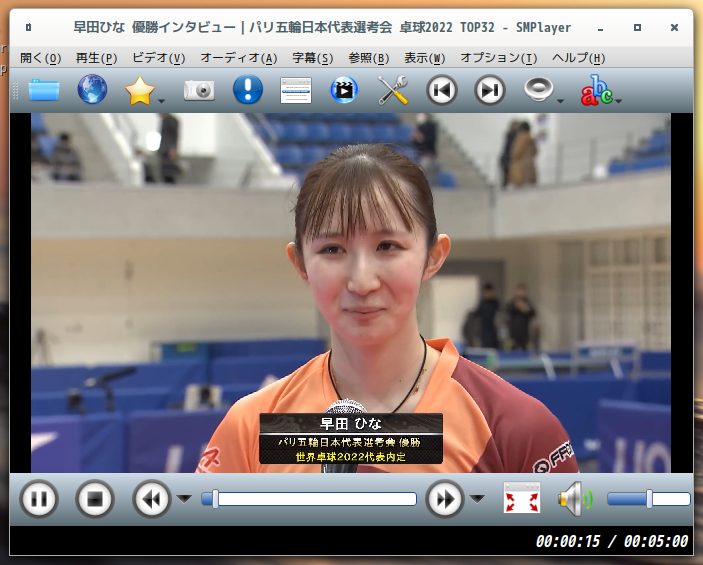
Task: Take a screenshot with camera icon
Action: coord(199,90)
